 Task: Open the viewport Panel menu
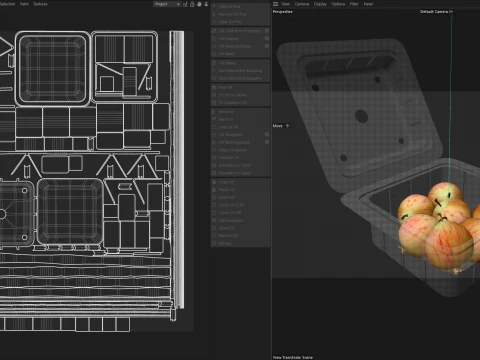tap(368, 4)
